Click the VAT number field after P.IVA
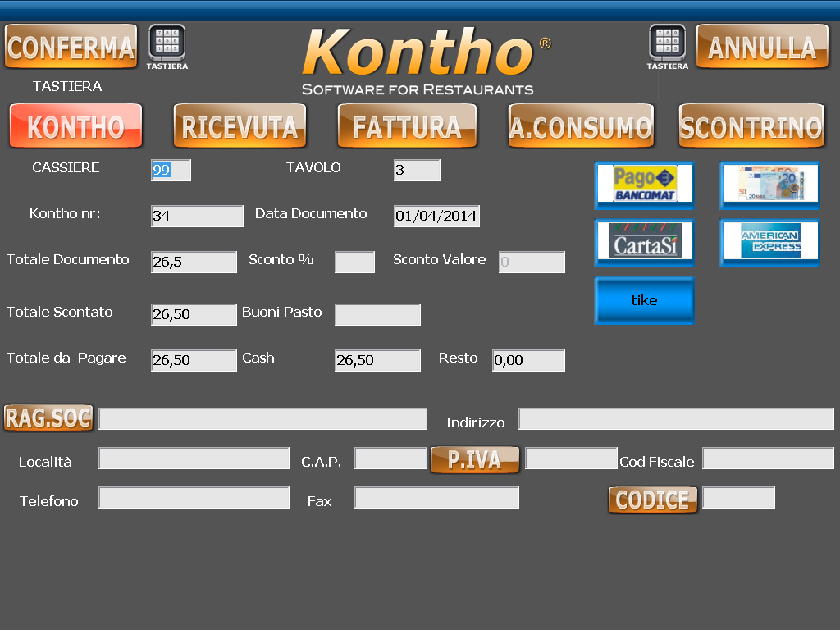 click(x=571, y=459)
